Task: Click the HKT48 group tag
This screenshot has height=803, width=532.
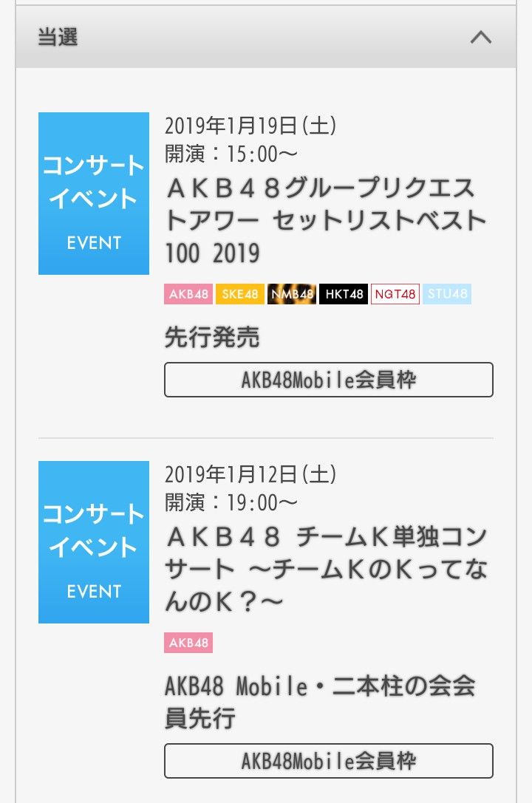Action: tap(344, 294)
